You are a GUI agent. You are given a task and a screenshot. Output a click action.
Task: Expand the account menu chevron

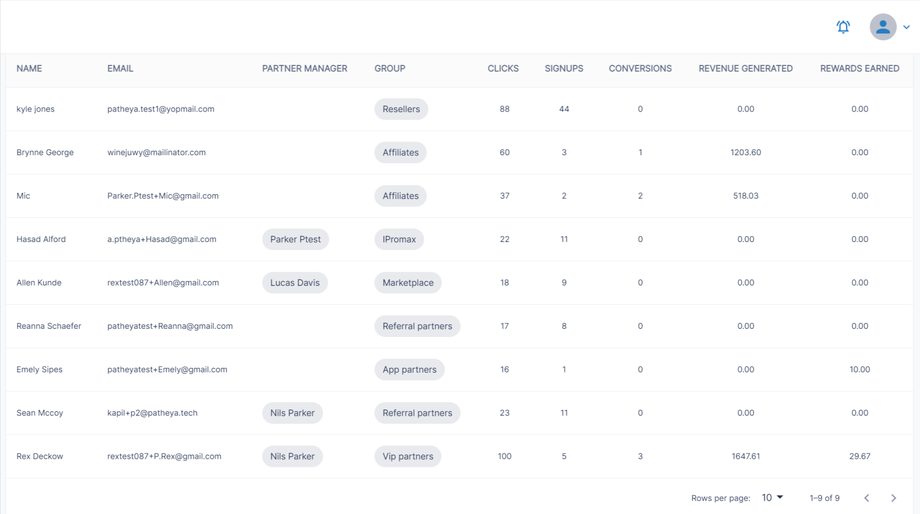coord(906,28)
